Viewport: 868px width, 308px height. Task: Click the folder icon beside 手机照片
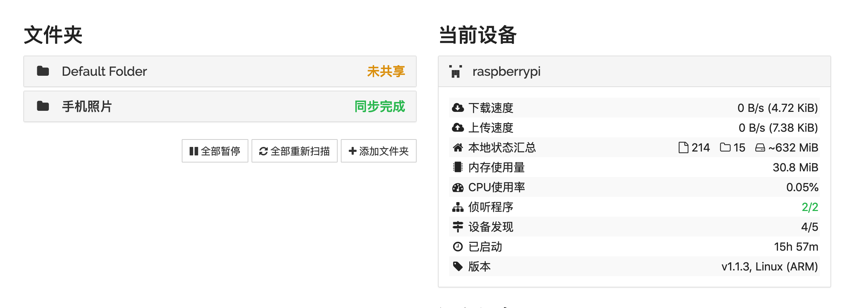point(43,106)
